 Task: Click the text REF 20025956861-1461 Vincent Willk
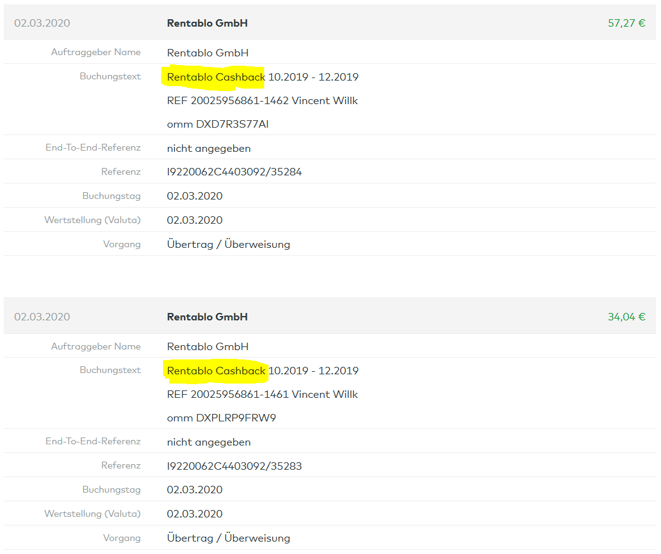pos(262,395)
